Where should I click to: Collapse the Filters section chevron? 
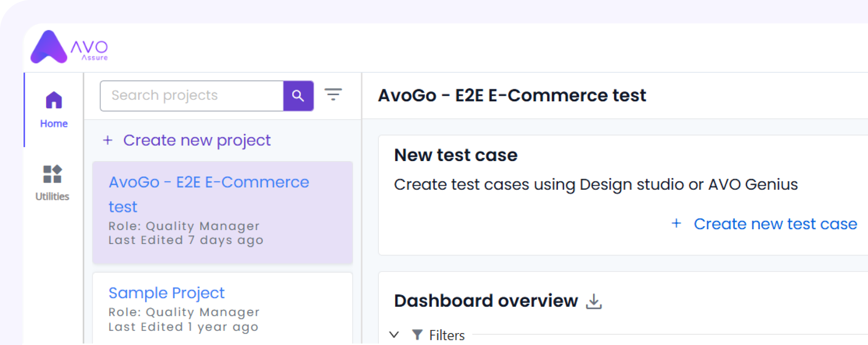[x=394, y=335]
